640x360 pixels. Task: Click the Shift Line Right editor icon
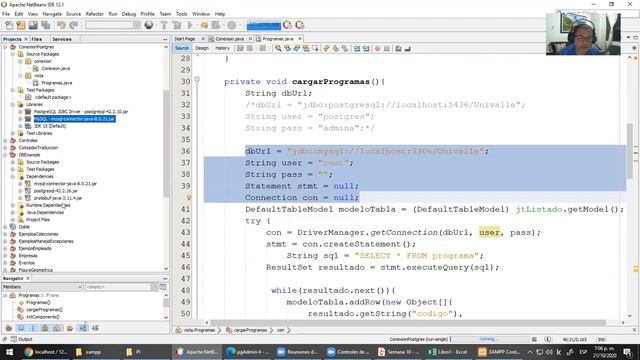[366, 49]
